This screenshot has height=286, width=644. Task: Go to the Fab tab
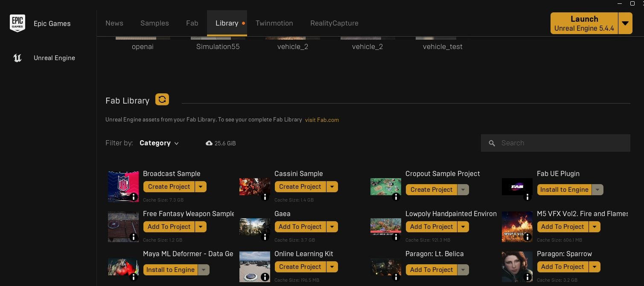coord(192,23)
